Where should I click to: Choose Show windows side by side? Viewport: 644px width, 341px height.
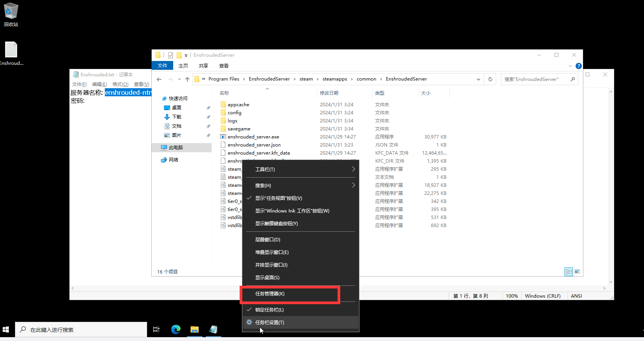pos(301,265)
